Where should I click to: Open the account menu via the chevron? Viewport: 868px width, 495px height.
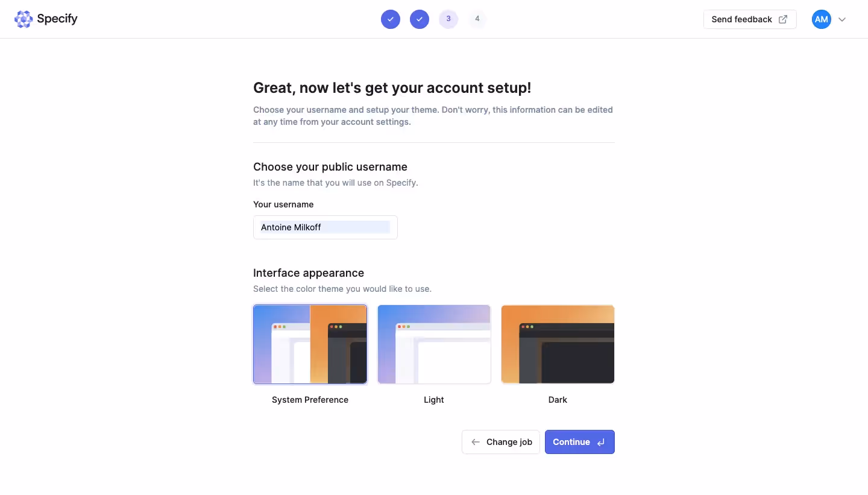coord(842,19)
